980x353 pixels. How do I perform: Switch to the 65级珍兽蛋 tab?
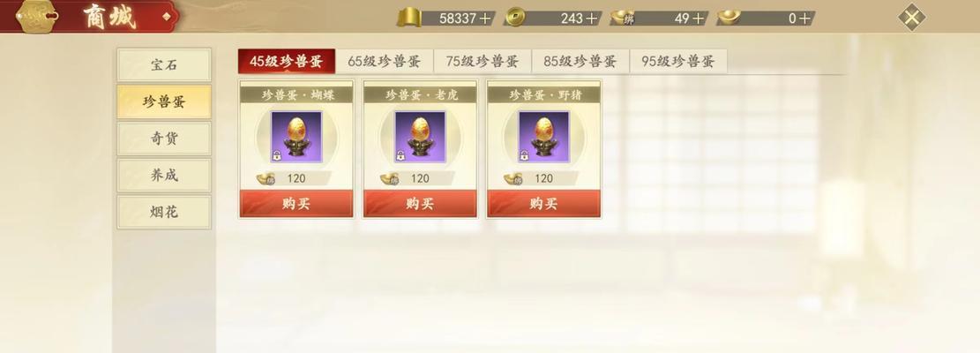coord(385,61)
